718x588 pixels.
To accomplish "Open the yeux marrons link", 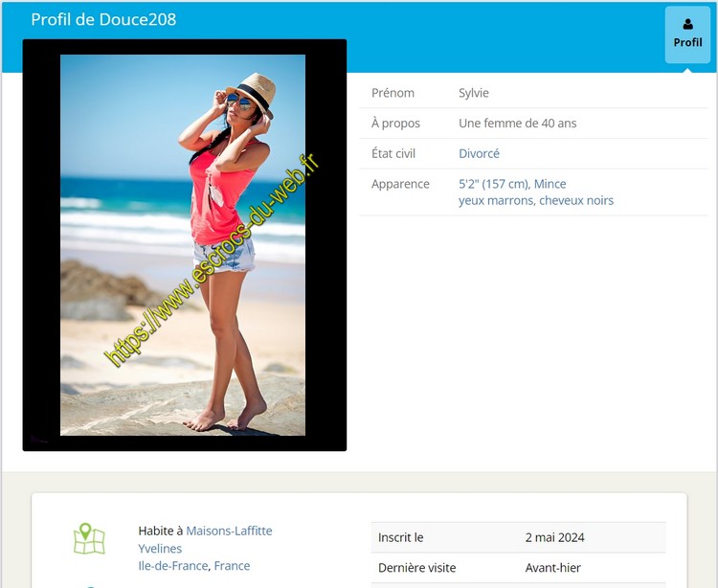I will (496, 200).
